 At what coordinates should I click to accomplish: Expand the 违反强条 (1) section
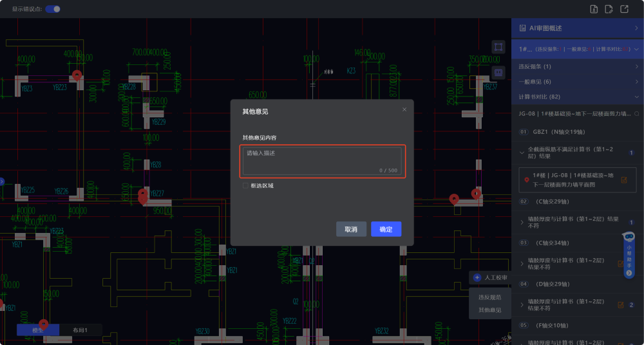pyautogui.click(x=636, y=66)
